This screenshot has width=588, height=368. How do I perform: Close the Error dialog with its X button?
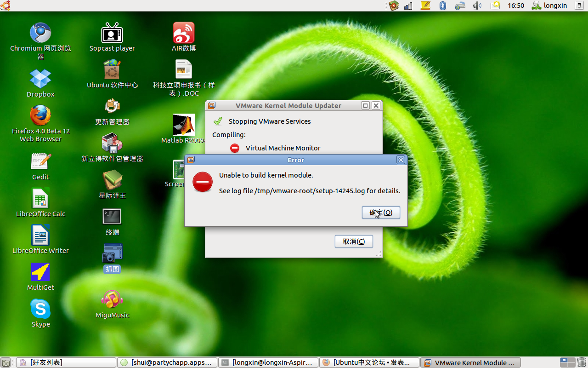pos(401,160)
